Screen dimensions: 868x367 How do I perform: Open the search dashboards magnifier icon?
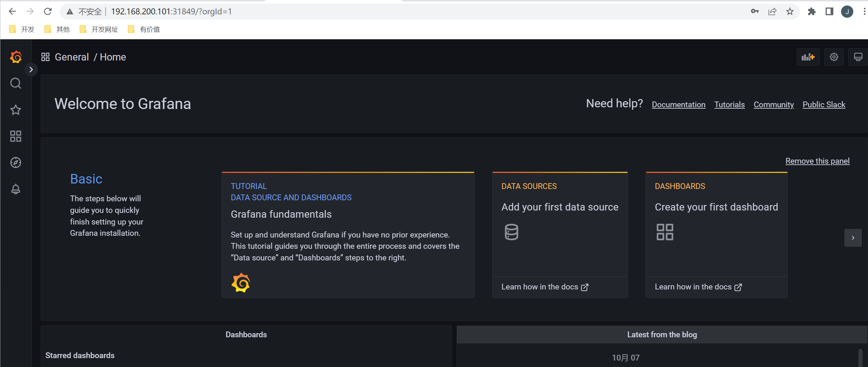coord(16,83)
